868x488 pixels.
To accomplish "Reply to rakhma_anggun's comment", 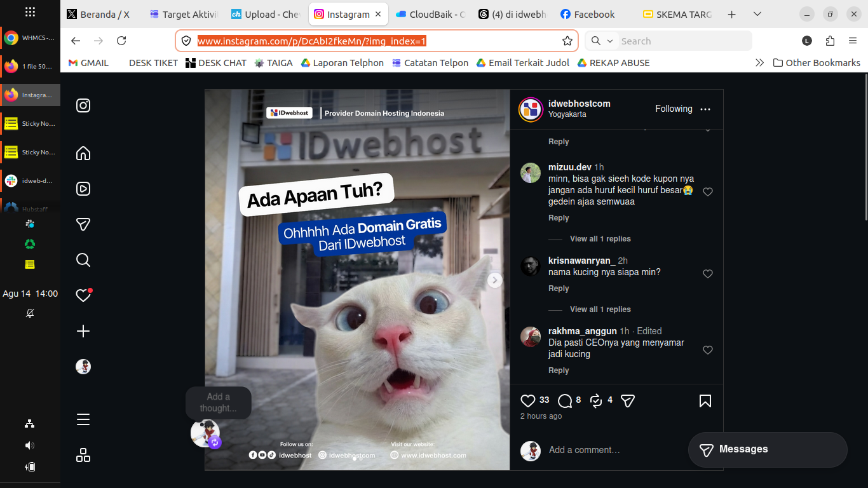I will click(x=559, y=370).
